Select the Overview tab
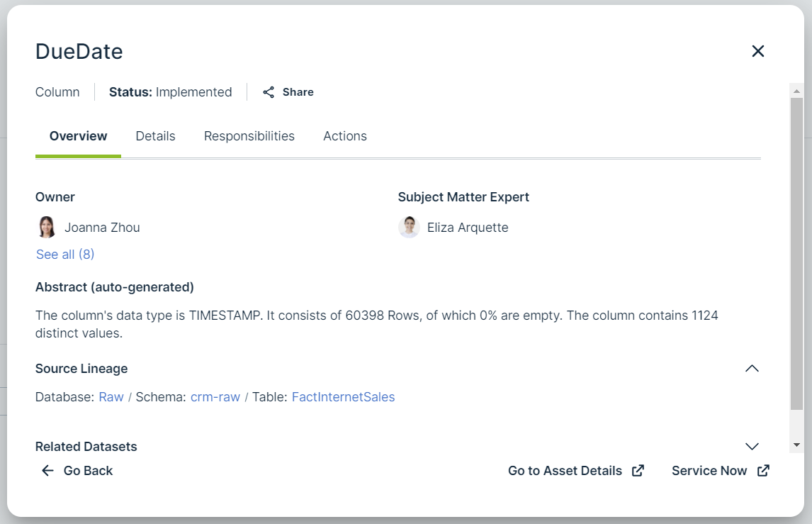Viewport: 812px width, 524px height. (78, 136)
